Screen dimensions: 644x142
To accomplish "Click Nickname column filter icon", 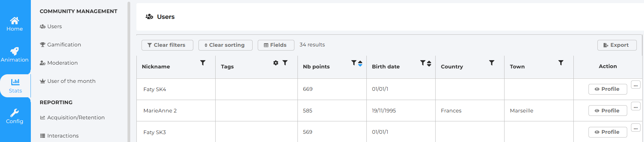I will pyautogui.click(x=203, y=63).
